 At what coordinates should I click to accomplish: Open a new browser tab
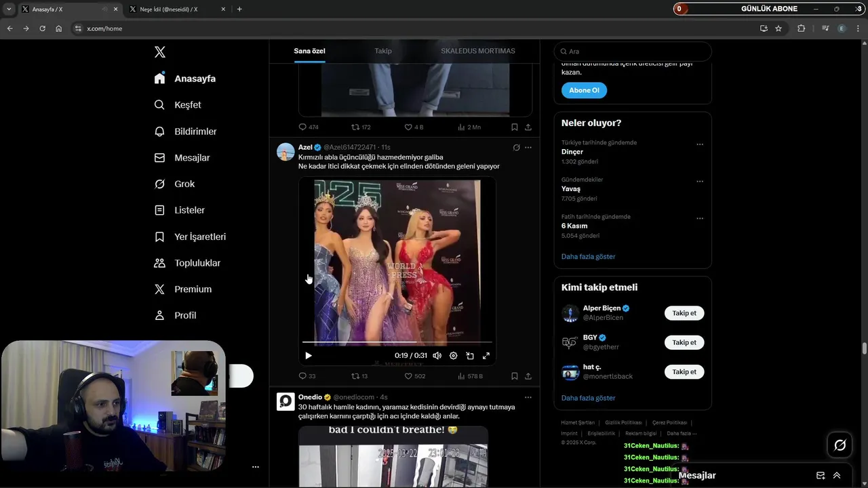(239, 9)
